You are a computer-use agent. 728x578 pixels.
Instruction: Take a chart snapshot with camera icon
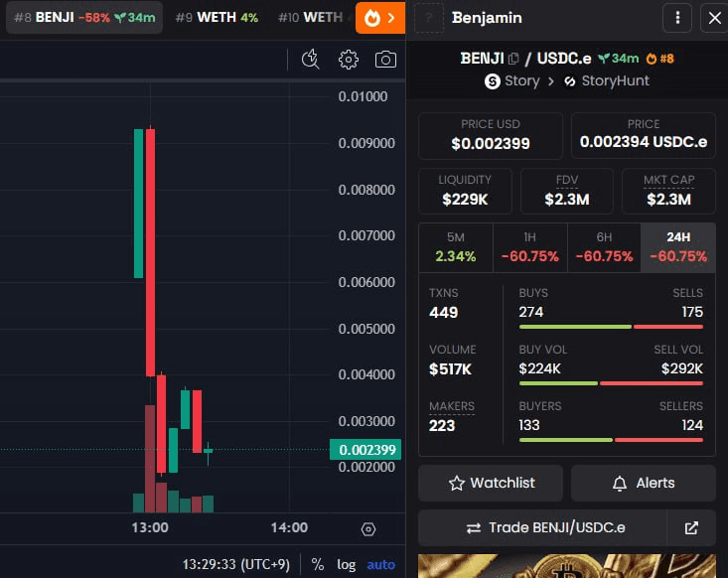pyautogui.click(x=385, y=60)
